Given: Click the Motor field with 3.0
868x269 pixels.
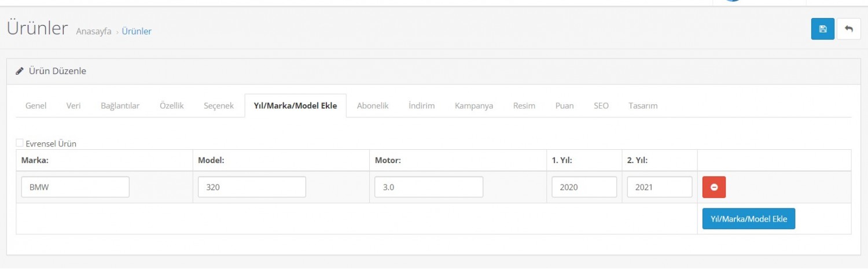Looking at the screenshot, I should coord(429,187).
